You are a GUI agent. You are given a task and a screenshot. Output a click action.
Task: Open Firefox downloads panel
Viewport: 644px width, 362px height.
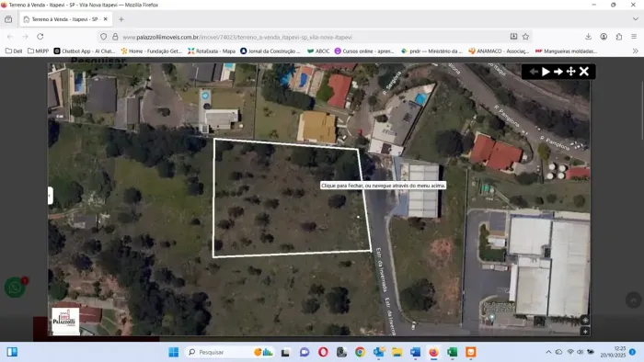click(589, 37)
